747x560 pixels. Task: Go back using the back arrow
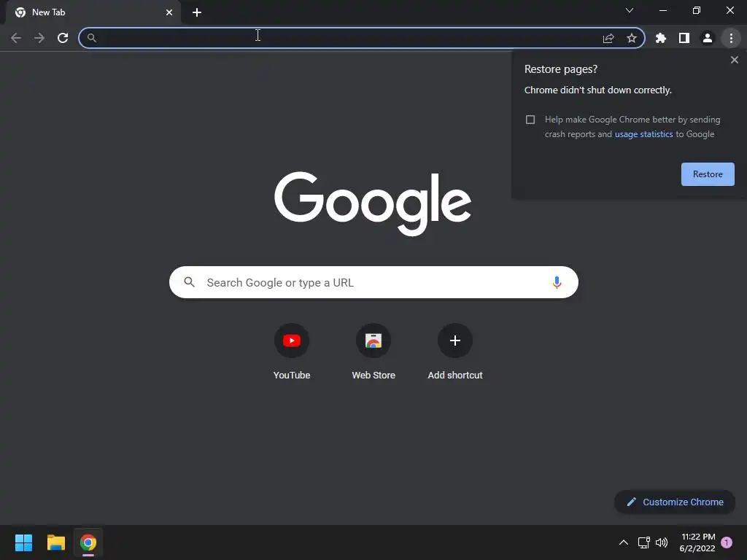tap(16, 38)
